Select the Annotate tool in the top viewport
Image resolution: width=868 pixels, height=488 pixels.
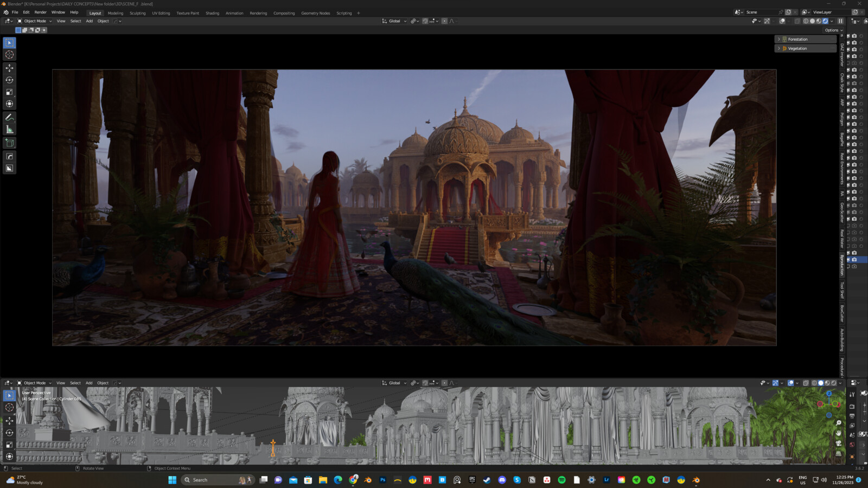click(x=9, y=117)
